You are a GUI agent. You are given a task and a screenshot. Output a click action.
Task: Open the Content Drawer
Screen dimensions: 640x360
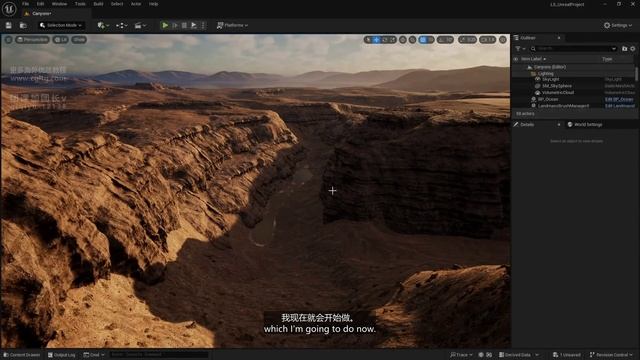click(x=22, y=355)
